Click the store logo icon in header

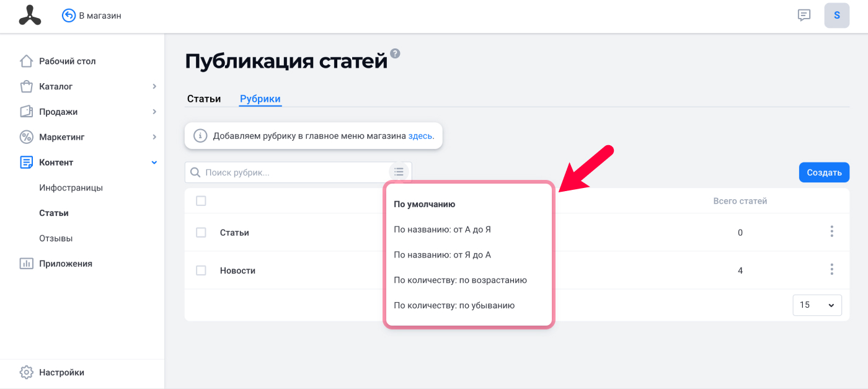30,16
